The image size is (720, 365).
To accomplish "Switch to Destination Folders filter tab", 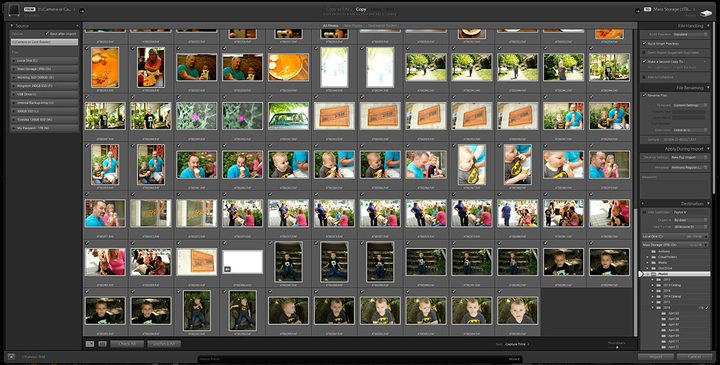I will 382,26.
